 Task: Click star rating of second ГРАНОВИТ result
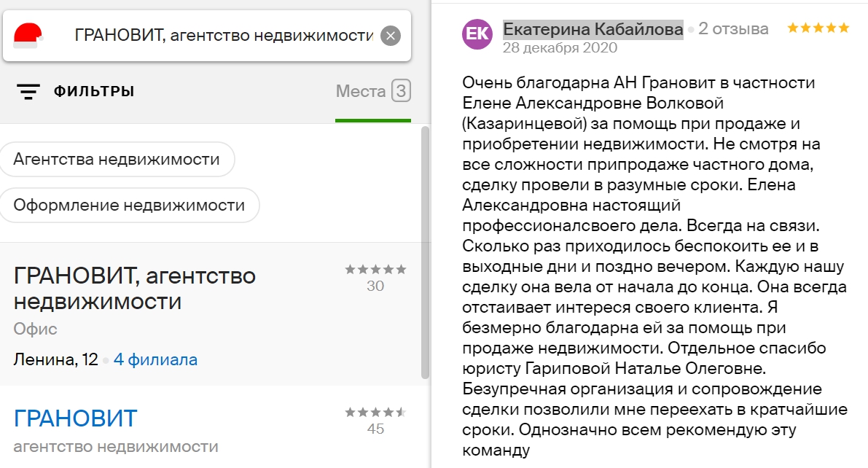375,412
